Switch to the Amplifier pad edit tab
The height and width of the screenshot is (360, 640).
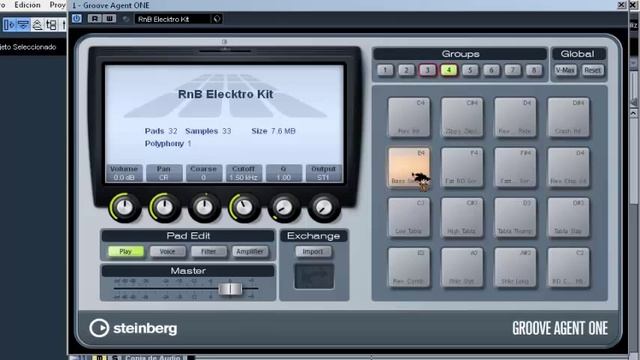coord(250,251)
